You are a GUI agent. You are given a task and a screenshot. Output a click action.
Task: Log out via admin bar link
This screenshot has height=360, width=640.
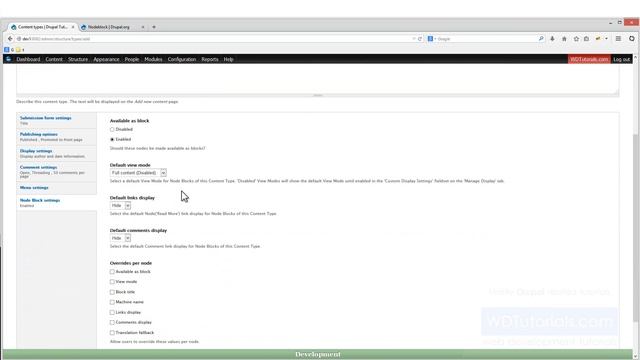point(621,59)
